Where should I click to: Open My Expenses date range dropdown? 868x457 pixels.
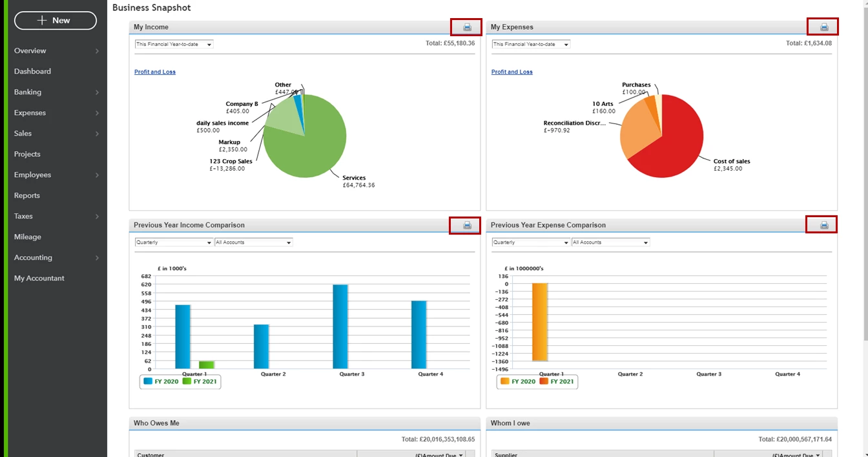(531, 44)
